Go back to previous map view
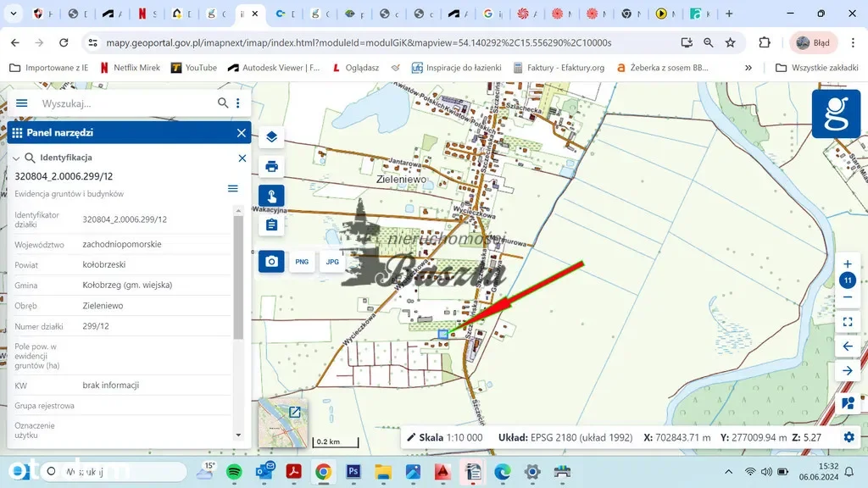Image resolution: width=868 pixels, height=488 pixels. (x=848, y=347)
